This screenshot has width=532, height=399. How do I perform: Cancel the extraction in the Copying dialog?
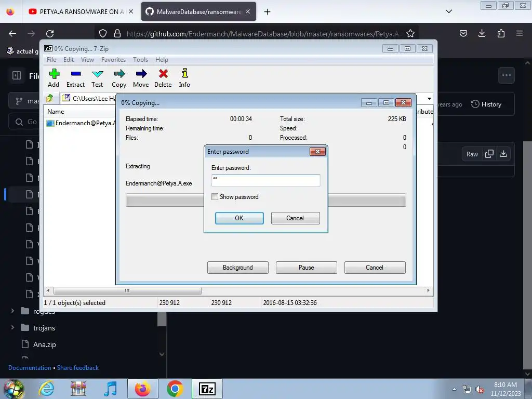coord(375,268)
